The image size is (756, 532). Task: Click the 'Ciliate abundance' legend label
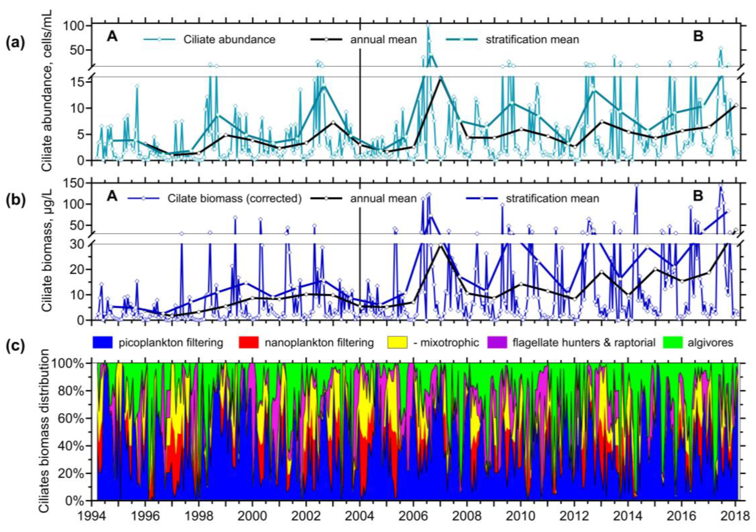pos(229,39)
